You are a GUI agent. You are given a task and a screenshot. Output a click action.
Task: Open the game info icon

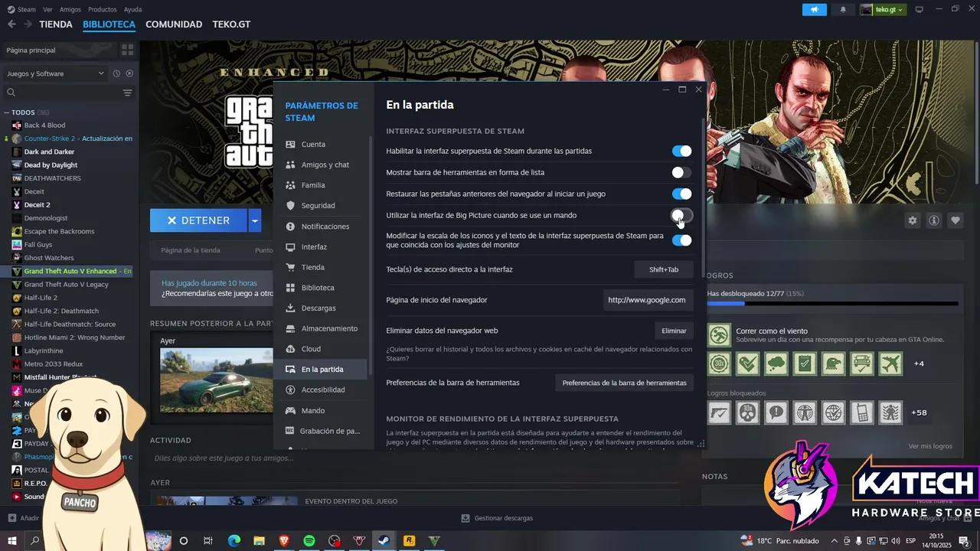934,220
